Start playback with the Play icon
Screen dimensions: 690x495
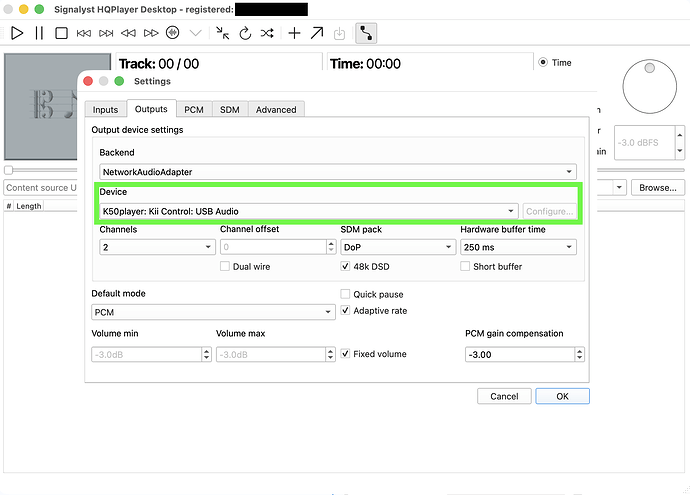[x=17, y=33]
